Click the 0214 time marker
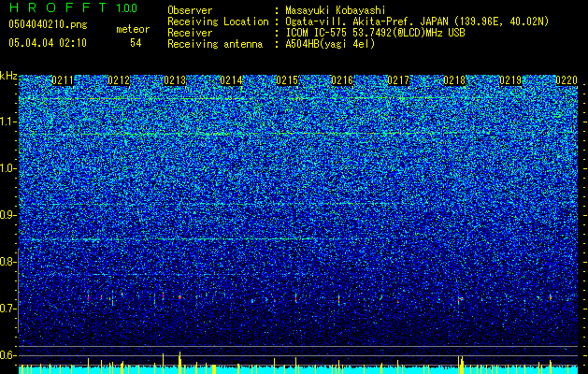Viewport: 588px width, 374px height. [x=231, y=80]
